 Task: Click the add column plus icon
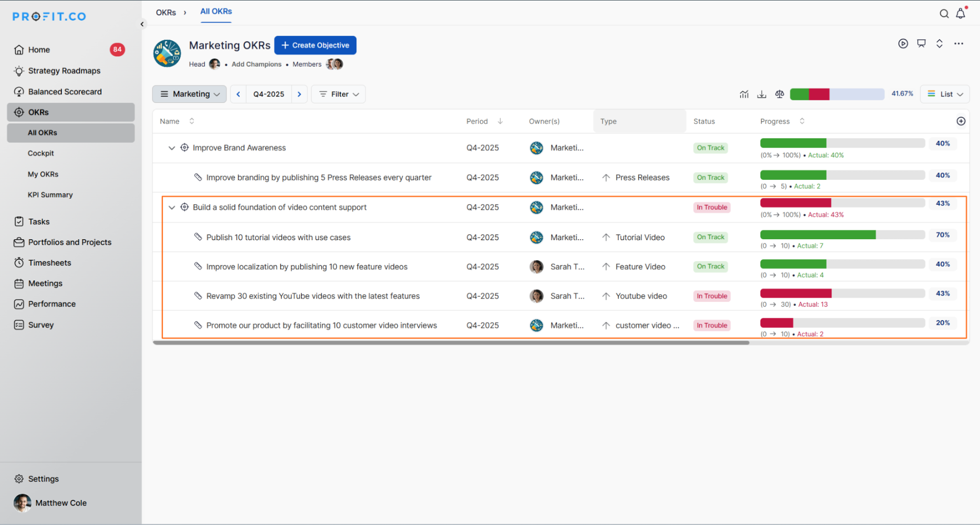tap(961, 121)
